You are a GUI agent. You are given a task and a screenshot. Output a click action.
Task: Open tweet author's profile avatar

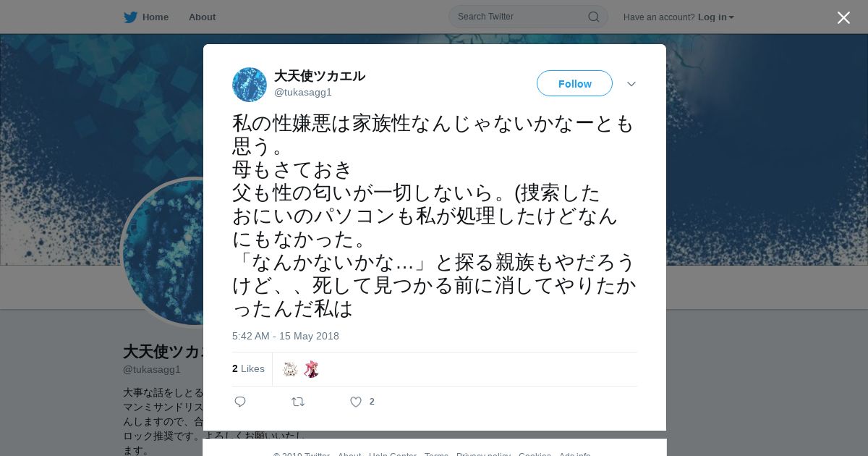click(250, 85)
